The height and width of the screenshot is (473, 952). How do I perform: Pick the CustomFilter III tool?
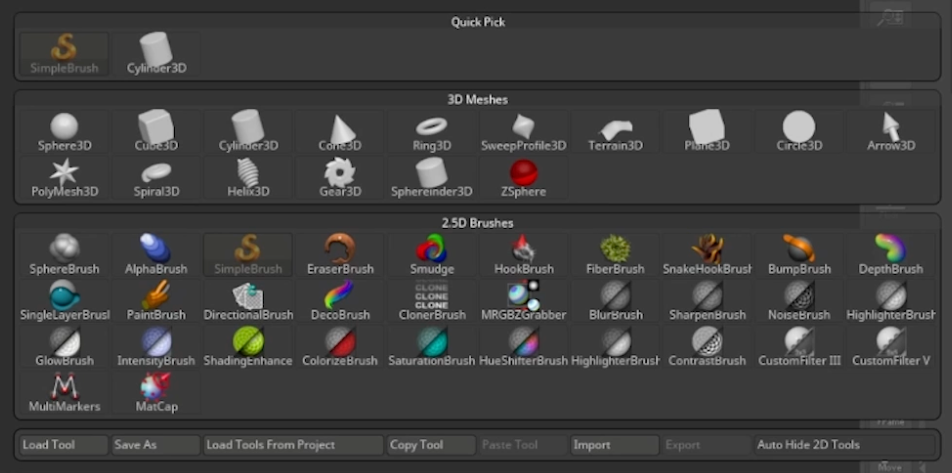(799, 347)
